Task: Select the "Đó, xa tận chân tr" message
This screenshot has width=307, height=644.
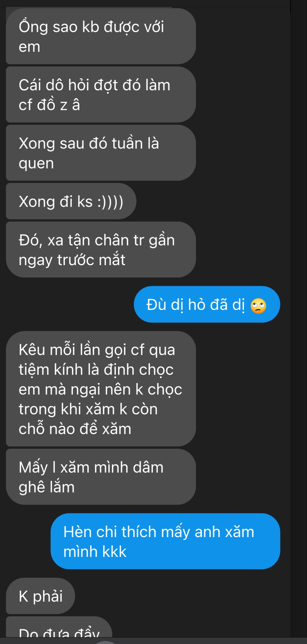Action: 101,250
